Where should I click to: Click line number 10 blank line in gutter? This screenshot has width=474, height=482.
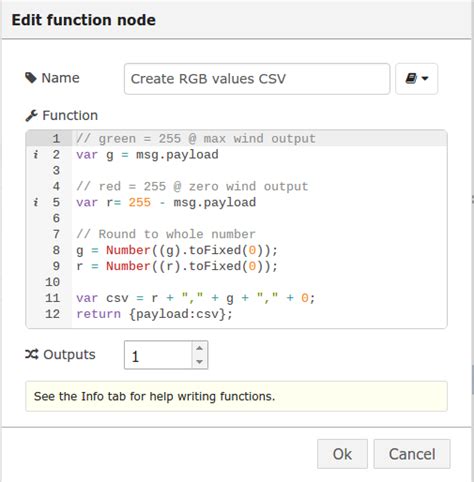(53, 282)
